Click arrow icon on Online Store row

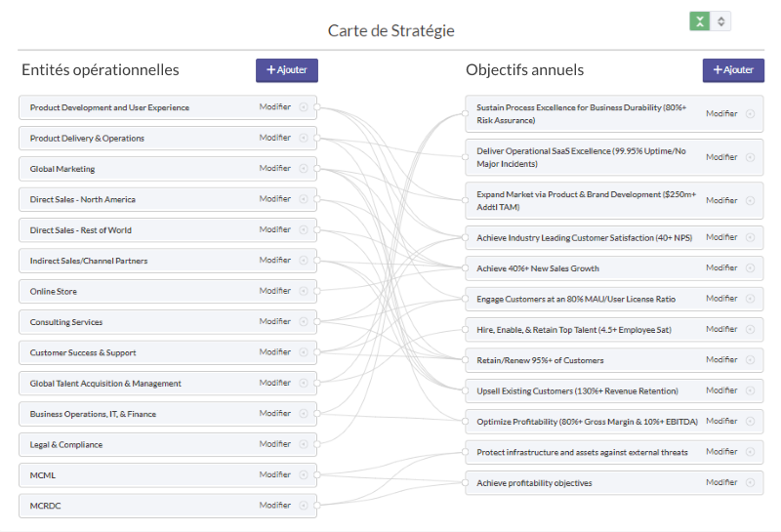tap(304, 291)
